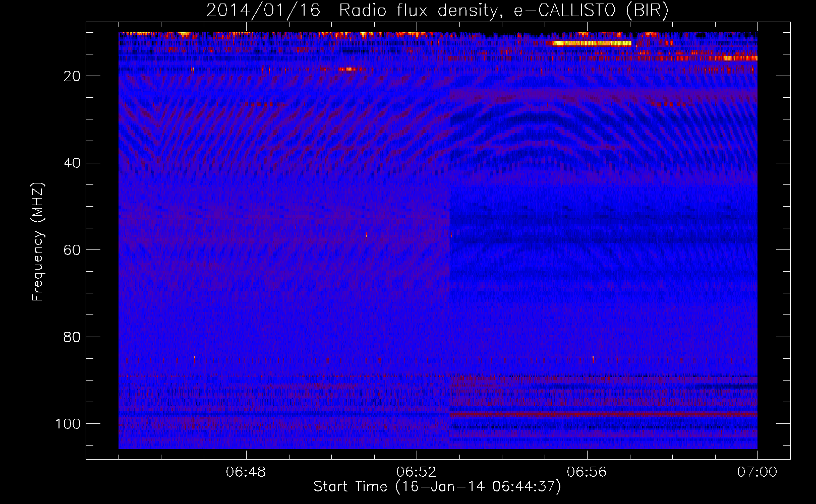Image resolution: width=816 pixels, height=504 pixels.
Task: Click the bright yellow emission streak near 06:56
Action: 592,43
